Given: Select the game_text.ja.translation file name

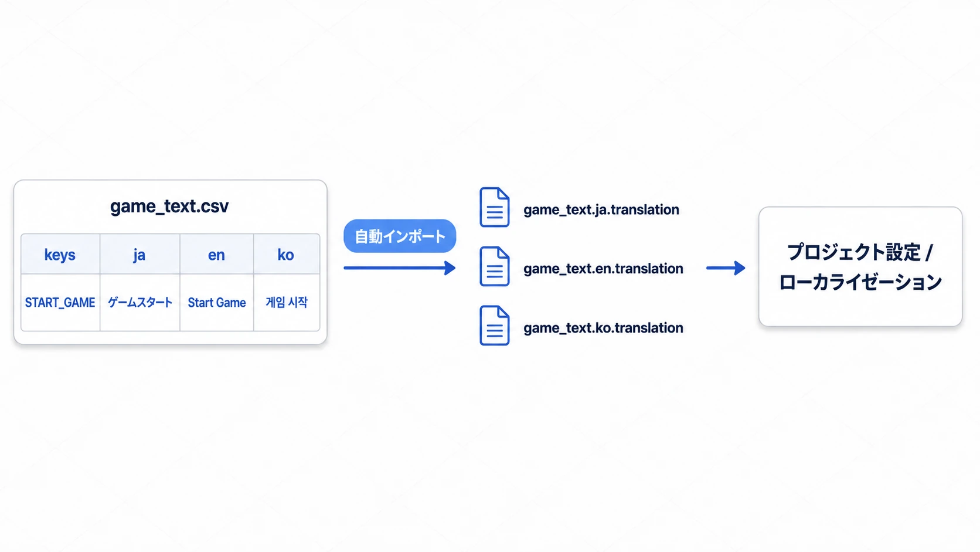Looking at the screenshot, I should pos(601,209).
